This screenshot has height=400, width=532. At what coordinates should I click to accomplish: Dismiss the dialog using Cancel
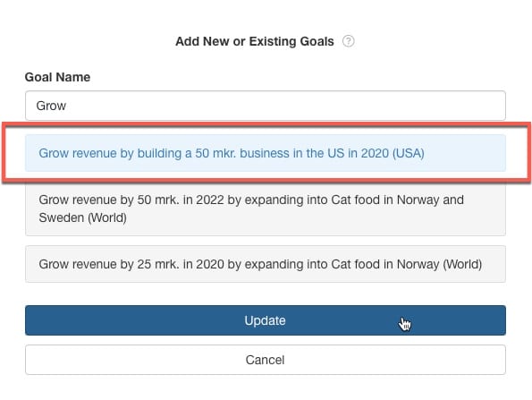pos(266,360)
